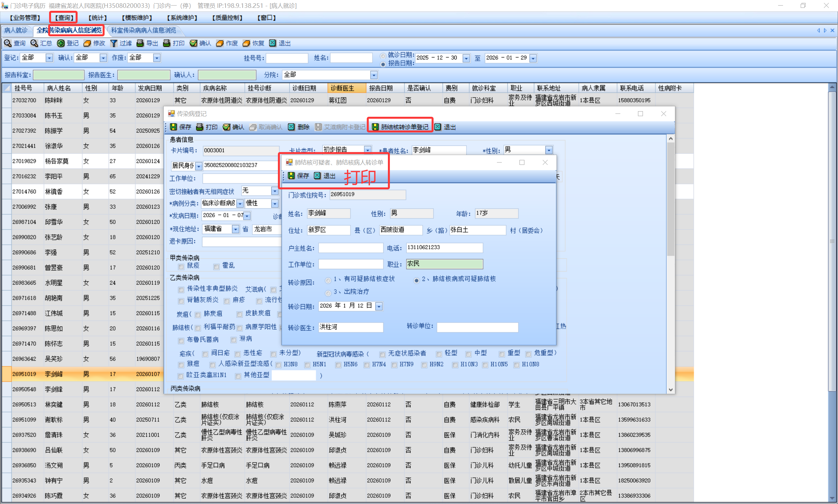Click the 导出 export icon
Image resolution: width=838 pixels, height=504 pixels.
click(x=140, y=43)
